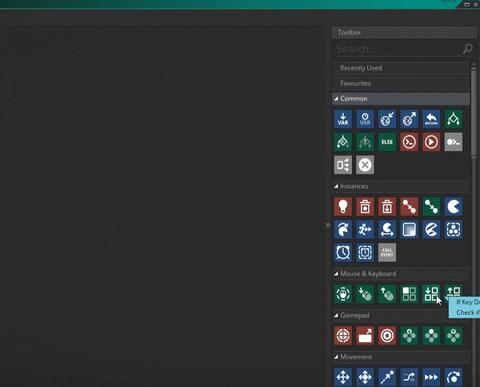
Task: Select the slashed pacman icon in Instances
Action: (x=431, y=229)
